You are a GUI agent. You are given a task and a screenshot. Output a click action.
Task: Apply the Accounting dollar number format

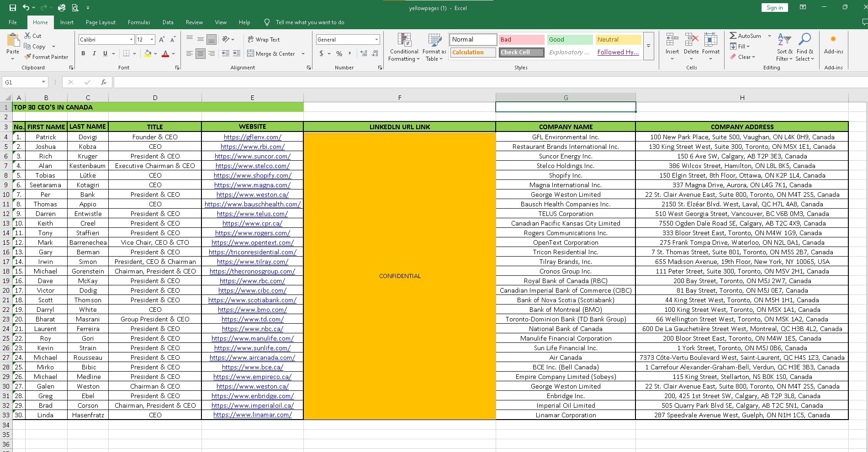coord(322,53)
